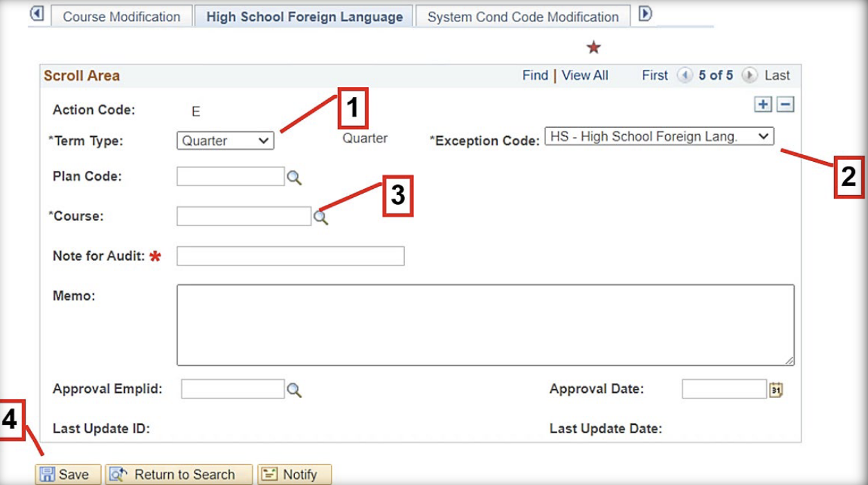Open the Approval Date calendar picker
868x485 pixels.
[776, 390]
